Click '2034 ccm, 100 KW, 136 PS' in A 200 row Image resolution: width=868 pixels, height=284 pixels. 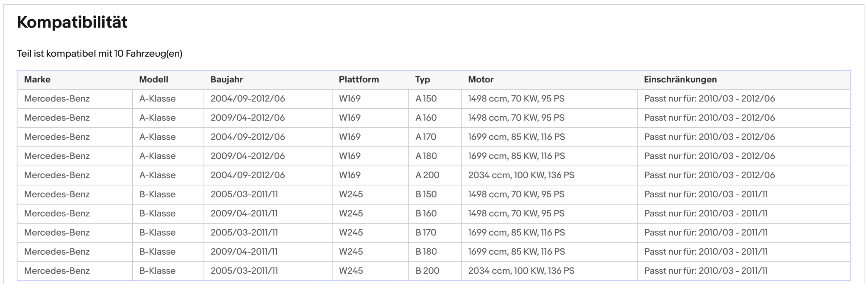(521, 175)
